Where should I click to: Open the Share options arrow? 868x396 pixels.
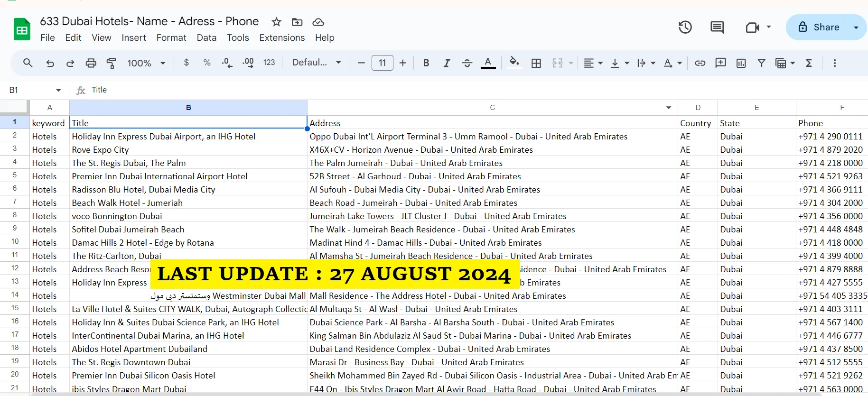coord(856,27)
